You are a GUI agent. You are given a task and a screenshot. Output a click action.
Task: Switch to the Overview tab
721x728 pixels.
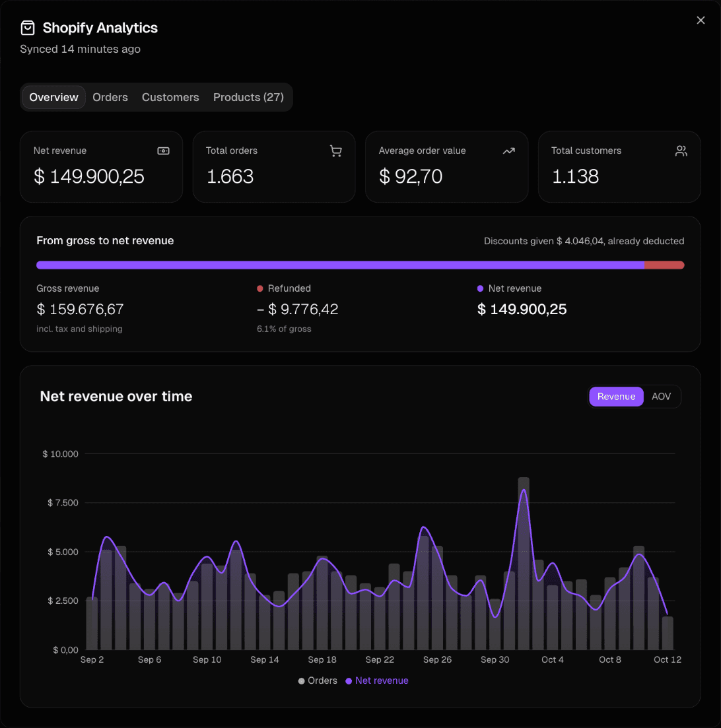click(54, 97)
